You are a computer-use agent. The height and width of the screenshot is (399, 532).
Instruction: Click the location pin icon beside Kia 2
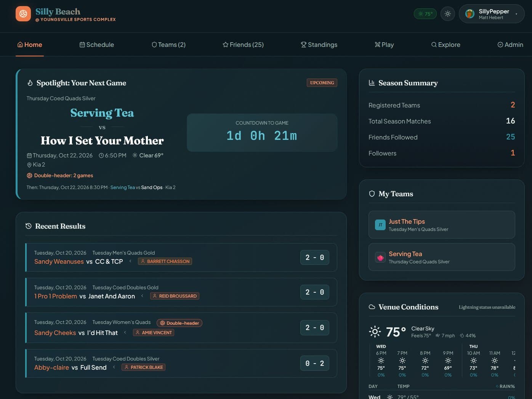(29, 165)
